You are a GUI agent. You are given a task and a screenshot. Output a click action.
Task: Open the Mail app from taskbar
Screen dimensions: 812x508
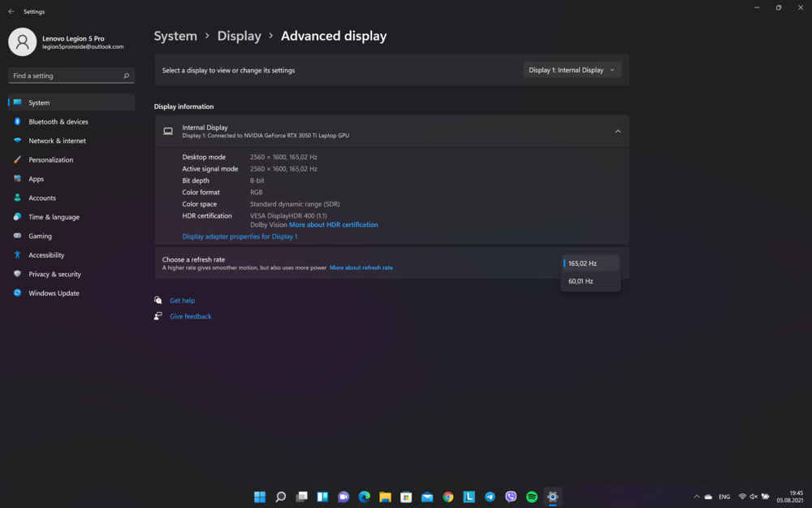427,497
